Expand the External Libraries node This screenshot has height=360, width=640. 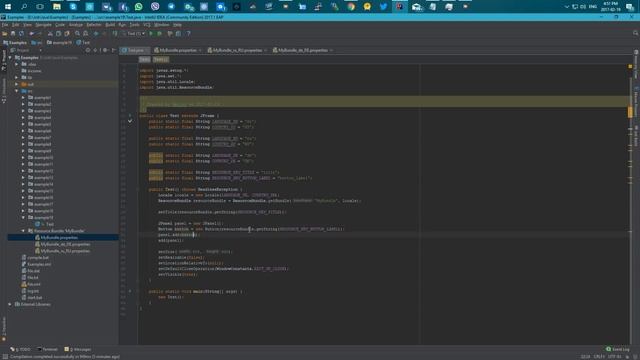pos(10,304)
